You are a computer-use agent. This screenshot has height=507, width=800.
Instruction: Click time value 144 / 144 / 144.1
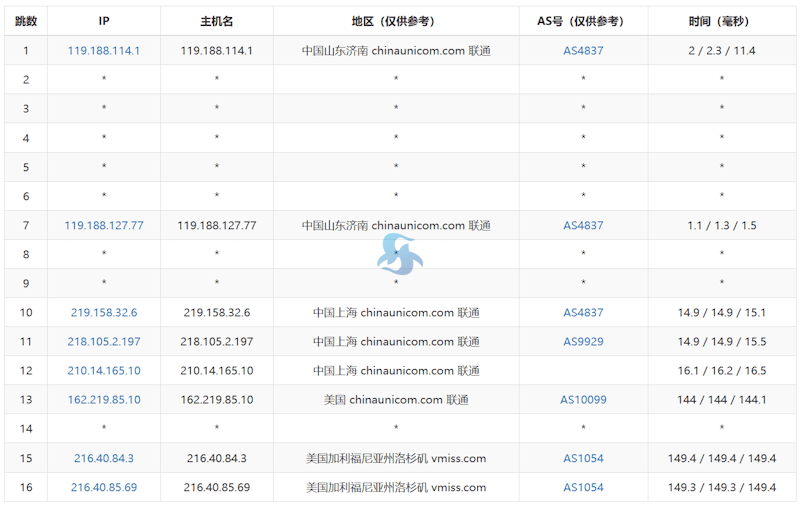[x=721, y=400]
